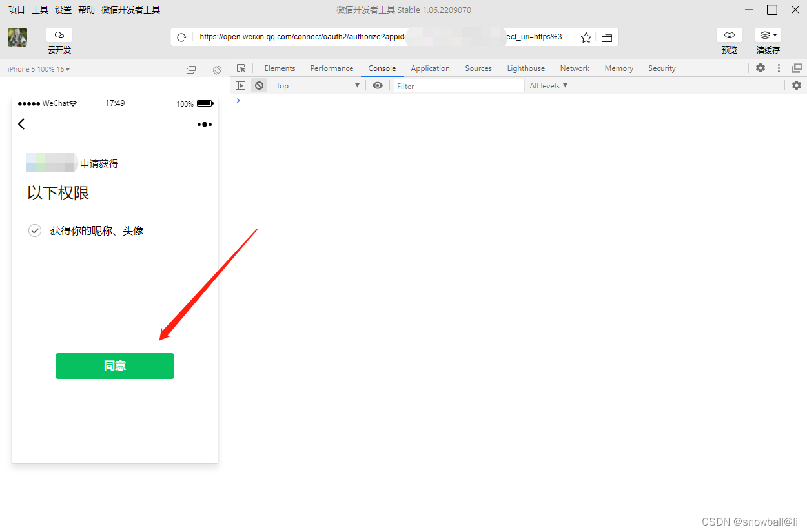Open the Lighthouse tab
Screen dimensions: 807x532
526,68
